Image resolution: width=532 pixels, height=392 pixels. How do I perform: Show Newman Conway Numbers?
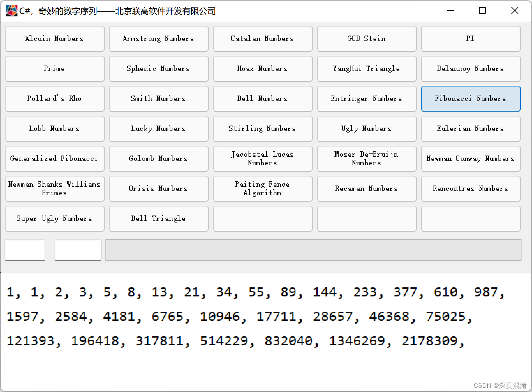(x=471, y=159)
